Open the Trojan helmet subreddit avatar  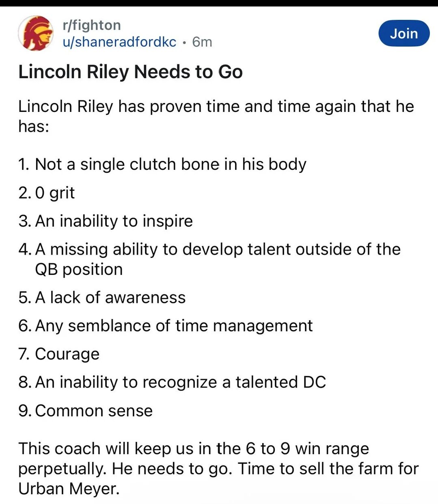tap(36, 33)
